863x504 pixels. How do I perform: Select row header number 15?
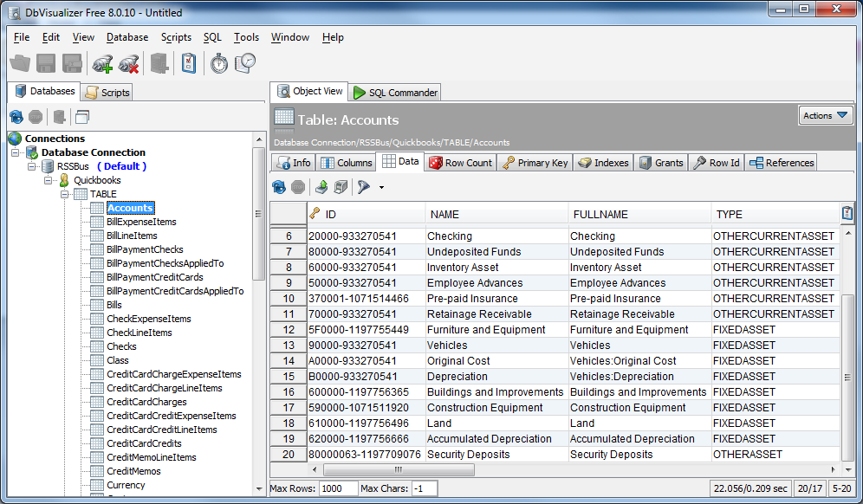pos(289,377)
